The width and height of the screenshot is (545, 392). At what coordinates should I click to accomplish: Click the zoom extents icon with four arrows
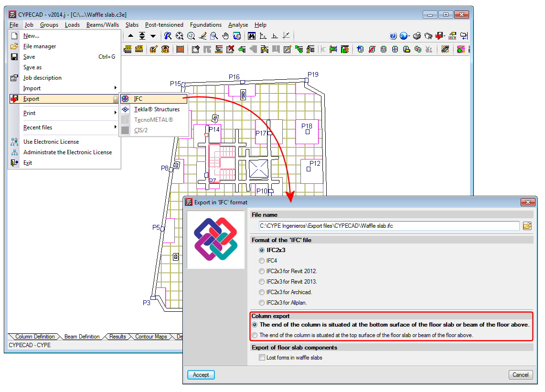coord(179,36)
